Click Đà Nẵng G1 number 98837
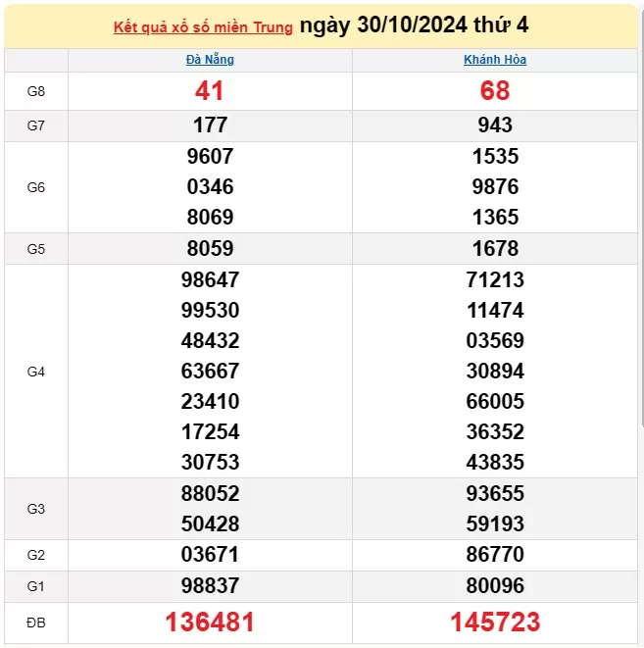 (210, 586)
